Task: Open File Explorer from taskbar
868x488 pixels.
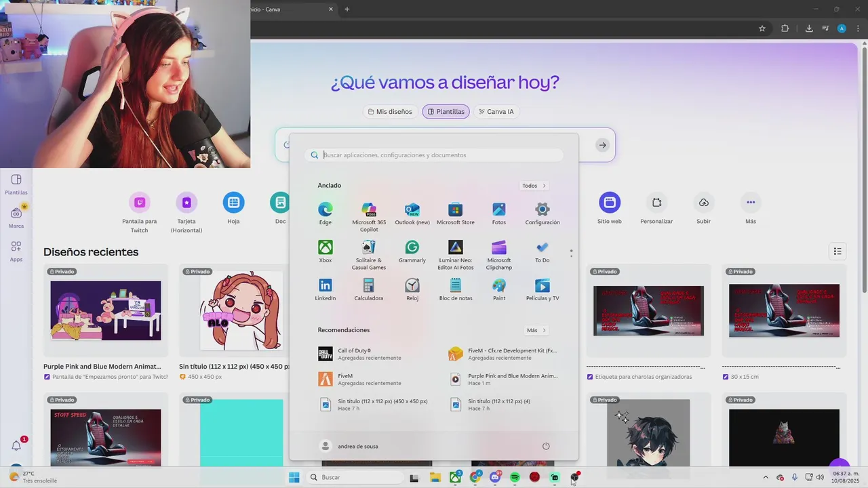Action: pyautogui.click(x=435, y=477)
